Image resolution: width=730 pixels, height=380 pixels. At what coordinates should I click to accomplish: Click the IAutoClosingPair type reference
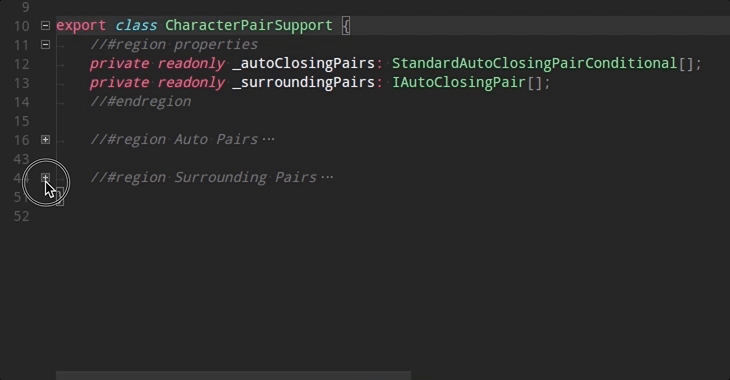point(459,82)
